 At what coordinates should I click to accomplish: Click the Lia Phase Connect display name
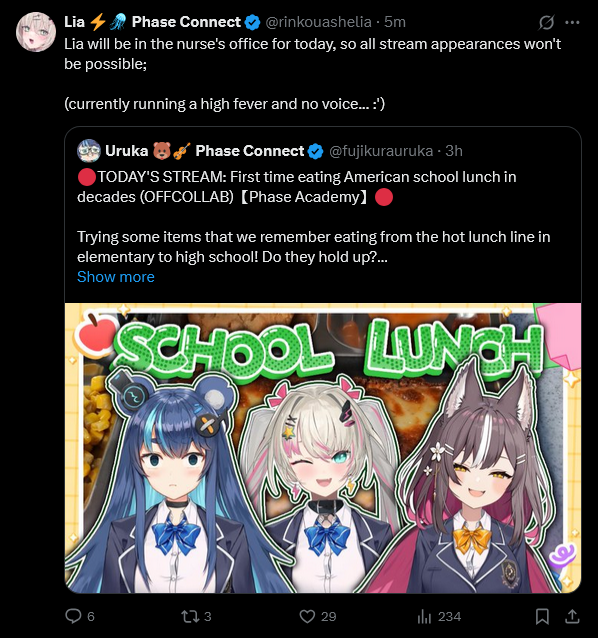(x=153, y=22)
